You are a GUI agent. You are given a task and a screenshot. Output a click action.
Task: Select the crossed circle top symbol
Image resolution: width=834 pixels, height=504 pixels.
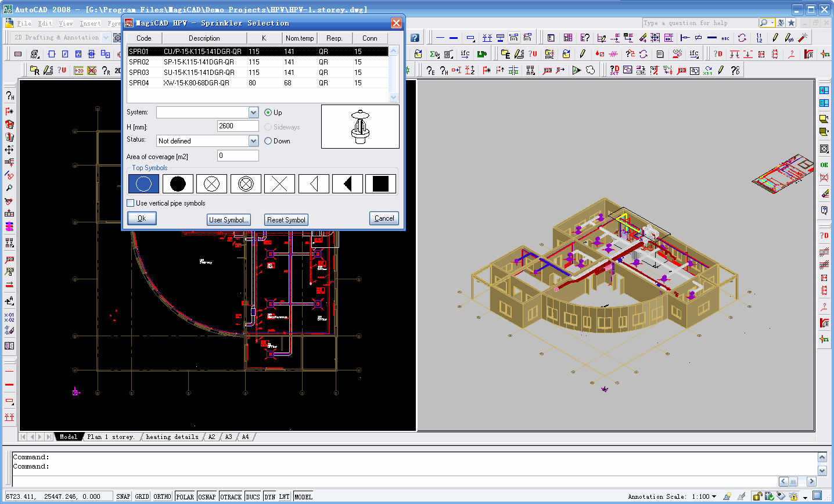(211, 184)
